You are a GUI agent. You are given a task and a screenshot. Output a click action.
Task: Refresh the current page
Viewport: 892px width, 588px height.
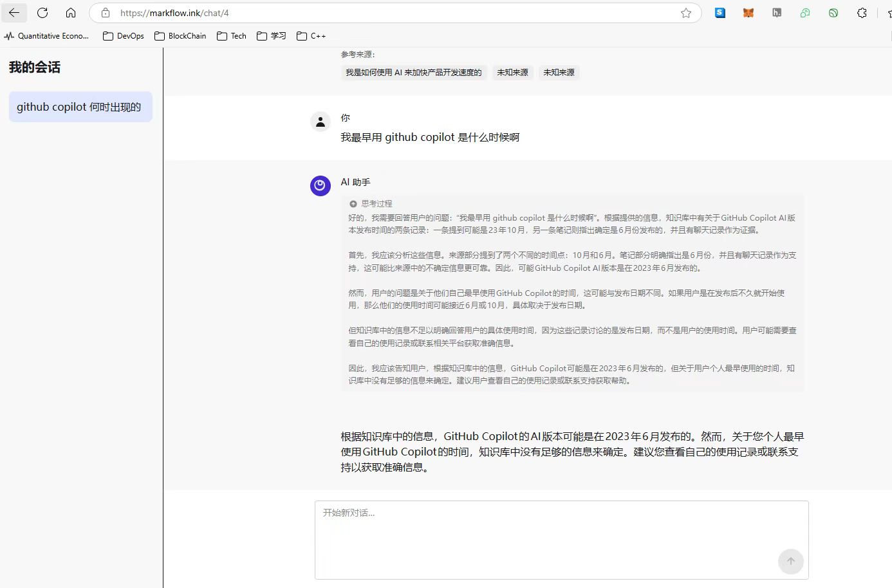(x=42, y=13)
